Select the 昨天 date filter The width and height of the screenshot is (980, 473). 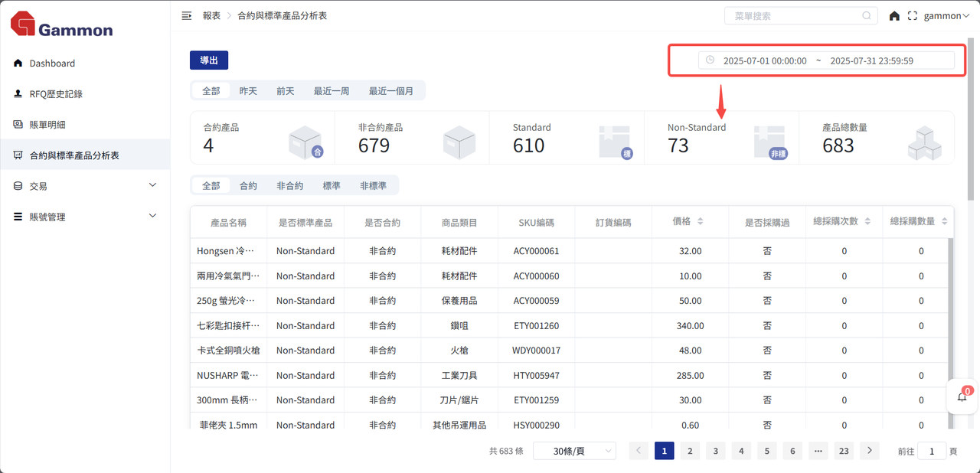click(248, 91)
